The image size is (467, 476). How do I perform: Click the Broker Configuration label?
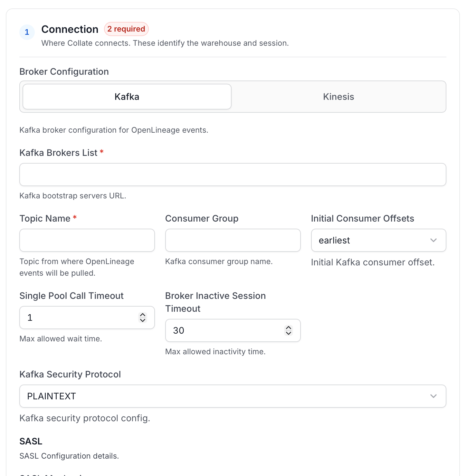[x=64, y=71]
